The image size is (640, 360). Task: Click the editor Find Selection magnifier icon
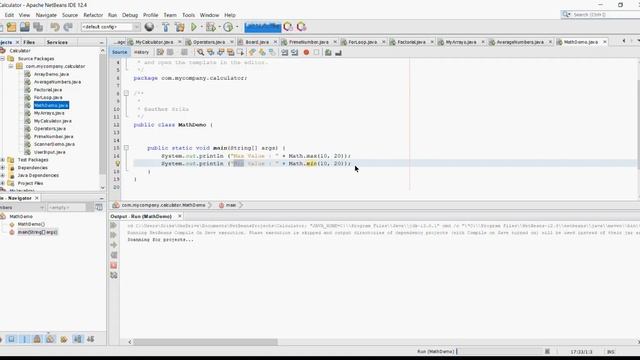tap(200, 52)
